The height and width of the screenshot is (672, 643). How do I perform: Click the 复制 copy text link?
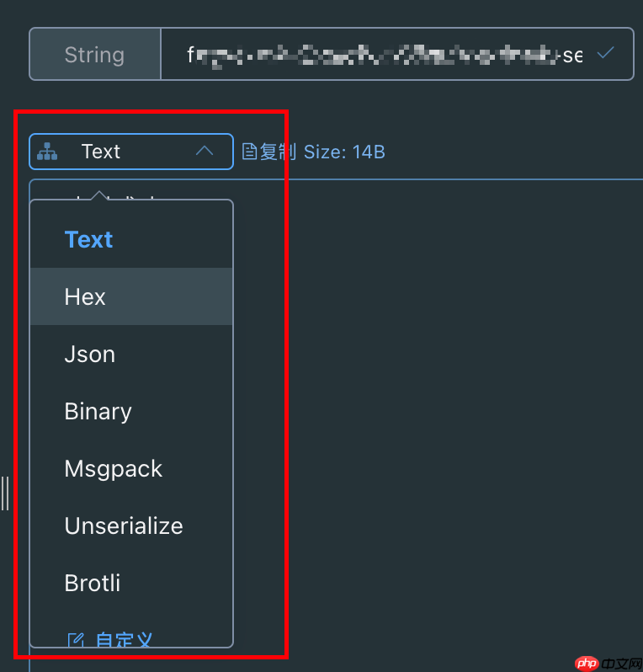click(x=278, y=152)
